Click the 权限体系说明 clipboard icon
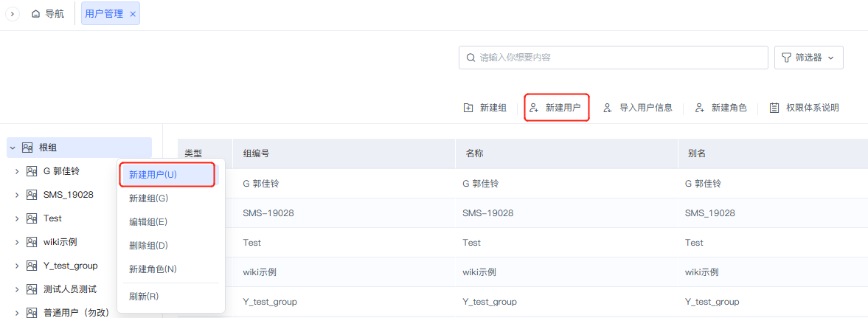 coord(774,108)
